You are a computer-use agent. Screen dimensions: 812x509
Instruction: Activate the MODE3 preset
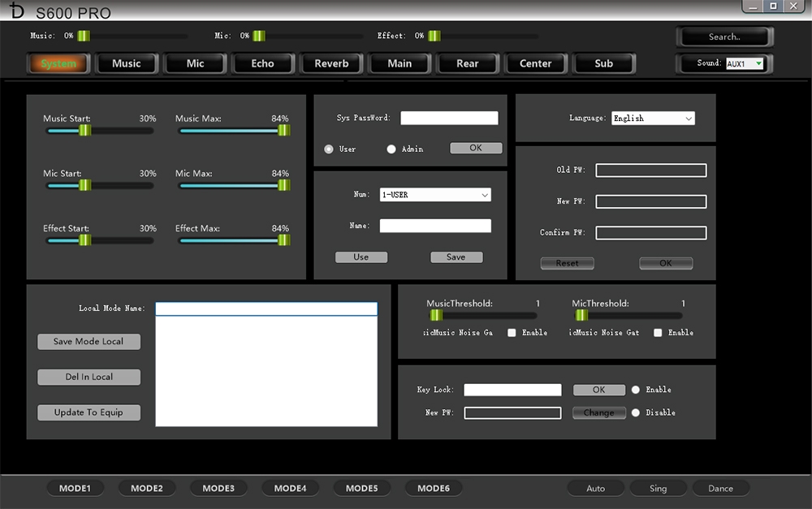click(x=218, y=489)
